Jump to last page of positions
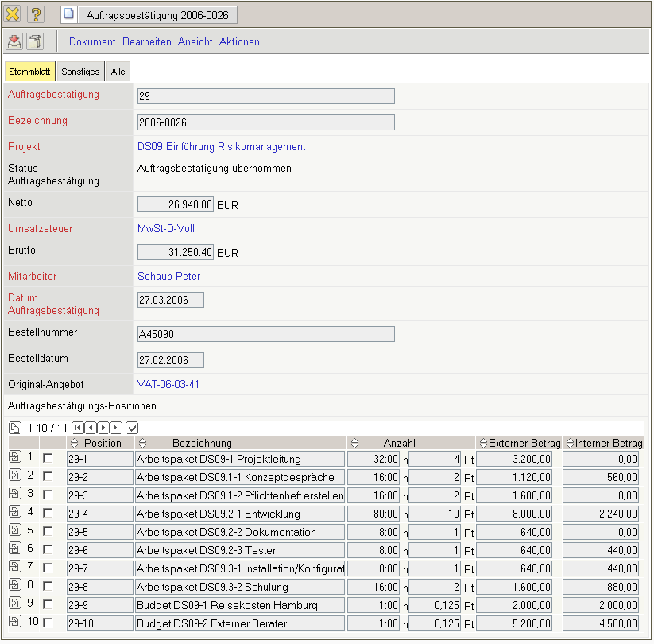The image size is (654, 644). pyautogui.click(x=116, y=428)
